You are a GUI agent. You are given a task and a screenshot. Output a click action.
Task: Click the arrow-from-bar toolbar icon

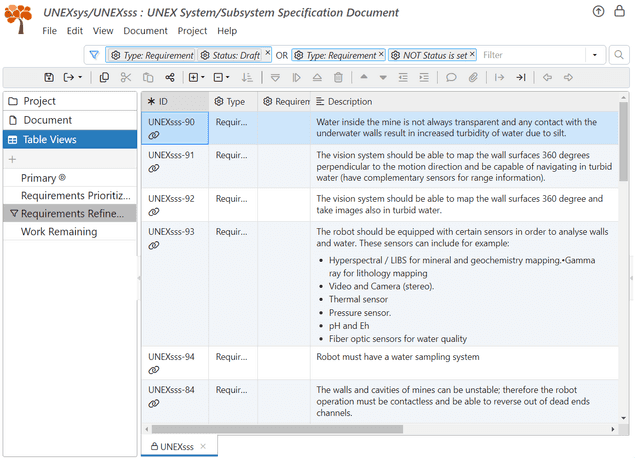[x=499, y=77]
